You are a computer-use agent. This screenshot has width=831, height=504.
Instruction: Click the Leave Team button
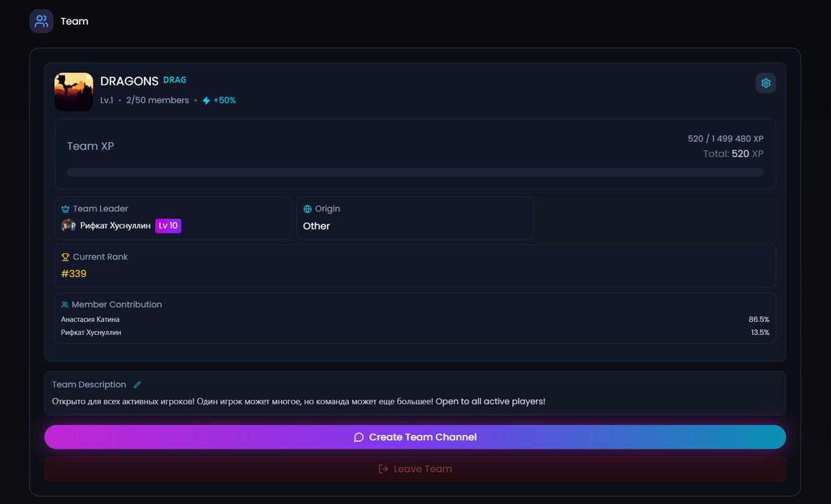[415, 469]
